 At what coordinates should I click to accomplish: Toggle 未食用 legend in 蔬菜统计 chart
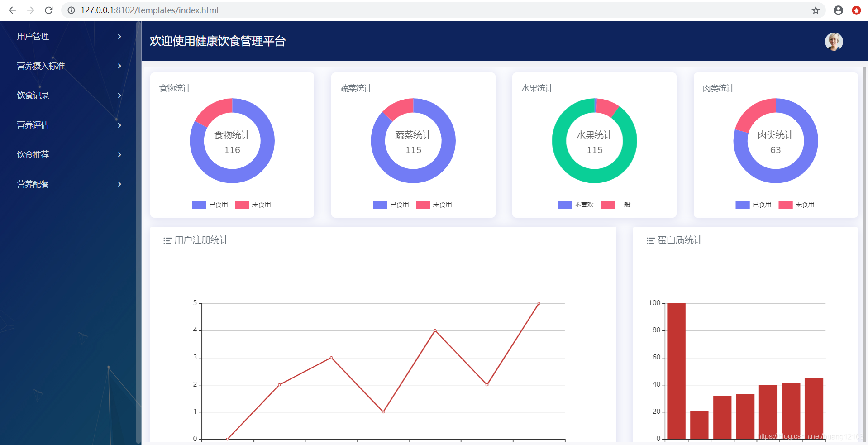(x=434, y=205)
